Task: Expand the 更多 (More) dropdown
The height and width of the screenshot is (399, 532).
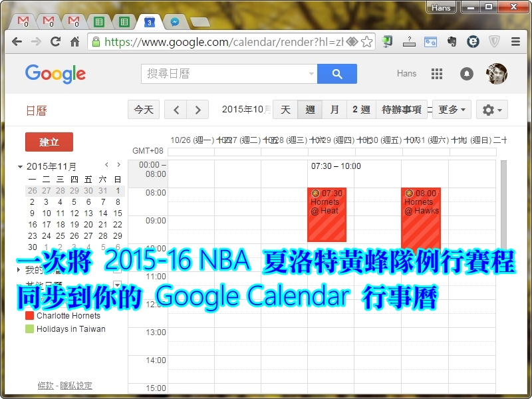Action: pos(453,110)
